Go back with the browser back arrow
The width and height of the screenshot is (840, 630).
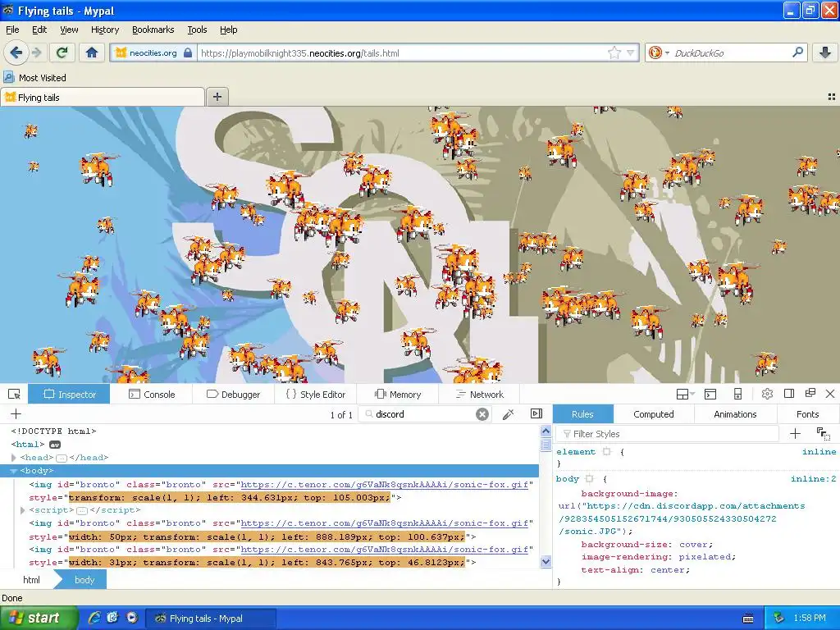point(16,52)
